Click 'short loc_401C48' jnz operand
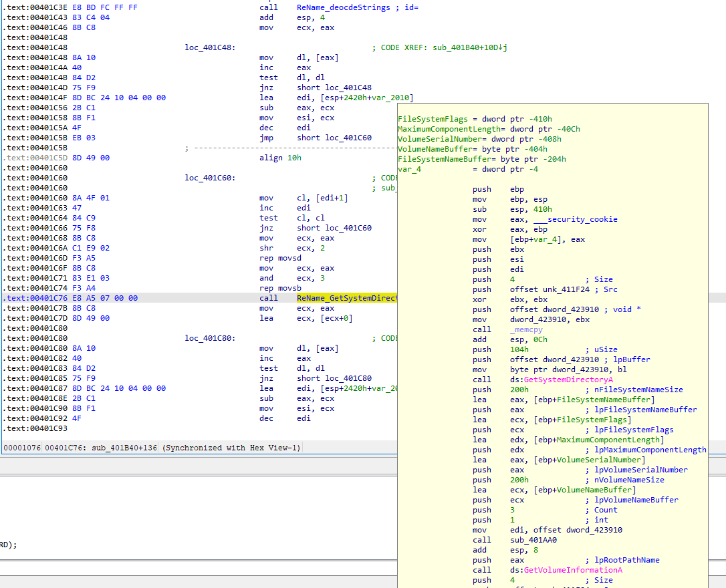726x588 pixels. [x=334, y=88]
